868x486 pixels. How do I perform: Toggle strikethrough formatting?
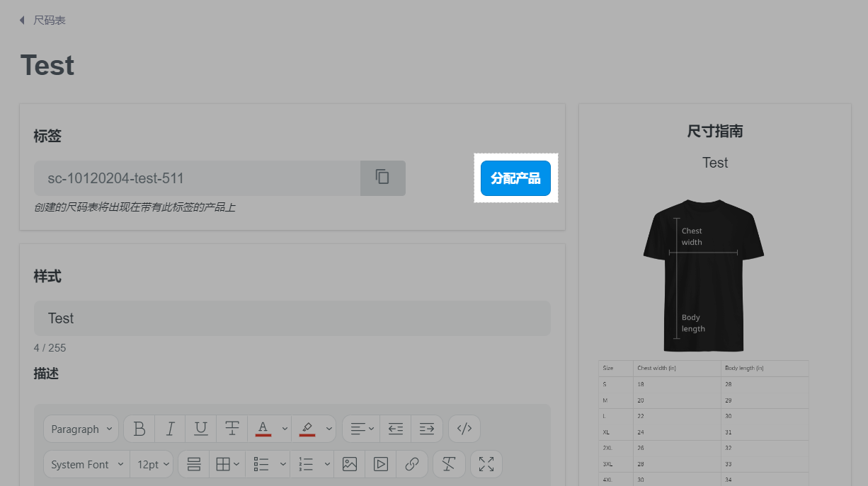(x=232, y=429)
